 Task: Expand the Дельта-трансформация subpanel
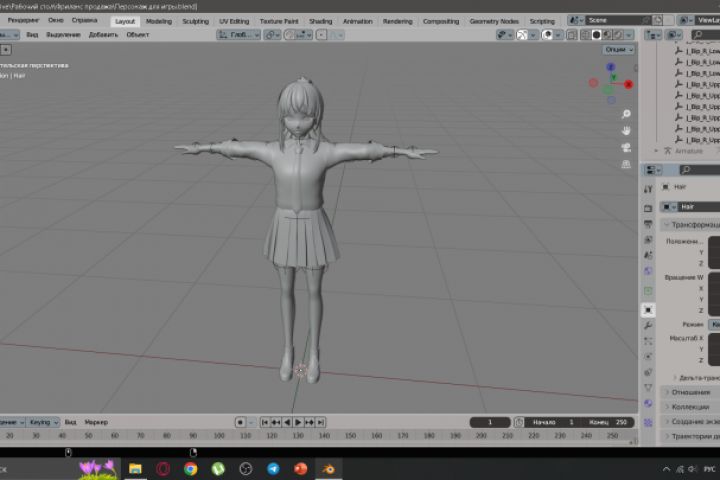point(696,378)
